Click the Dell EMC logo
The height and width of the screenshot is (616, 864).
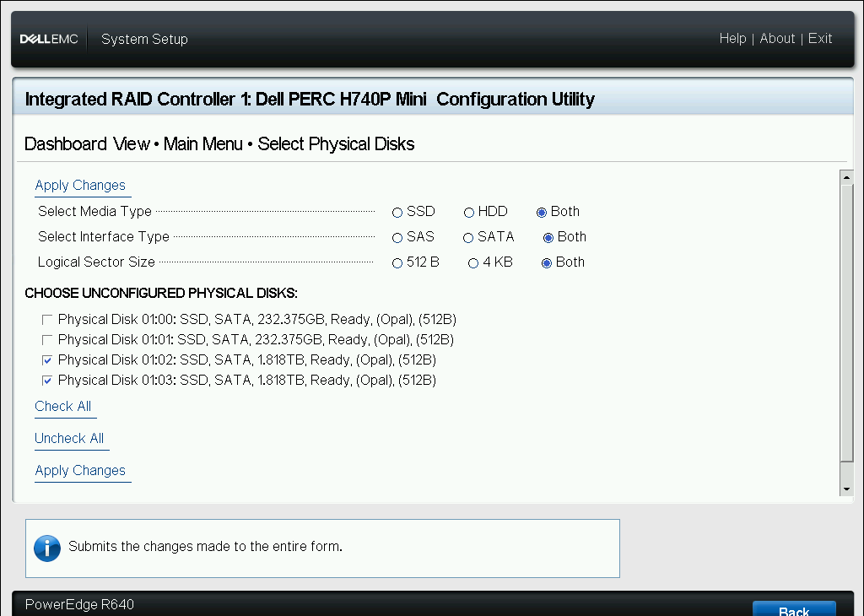click(49, 38)
